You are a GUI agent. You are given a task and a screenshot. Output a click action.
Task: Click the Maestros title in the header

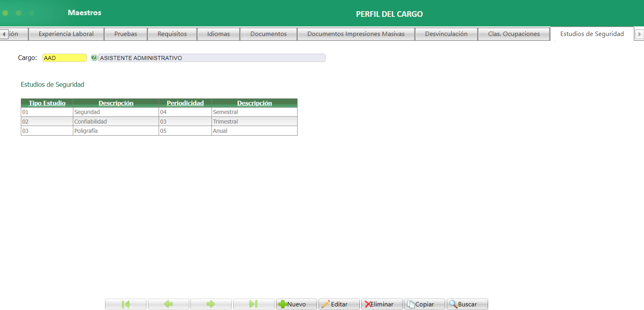[85, 13]
